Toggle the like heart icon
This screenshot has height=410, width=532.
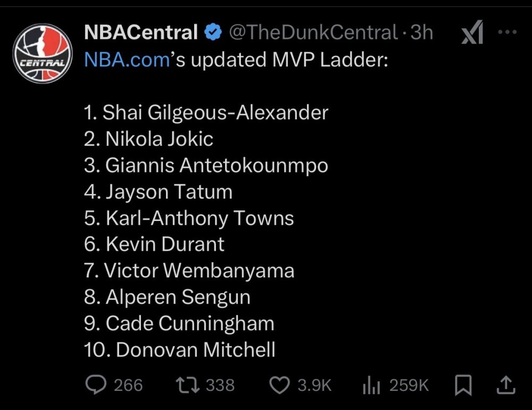[x=279, y=386]
